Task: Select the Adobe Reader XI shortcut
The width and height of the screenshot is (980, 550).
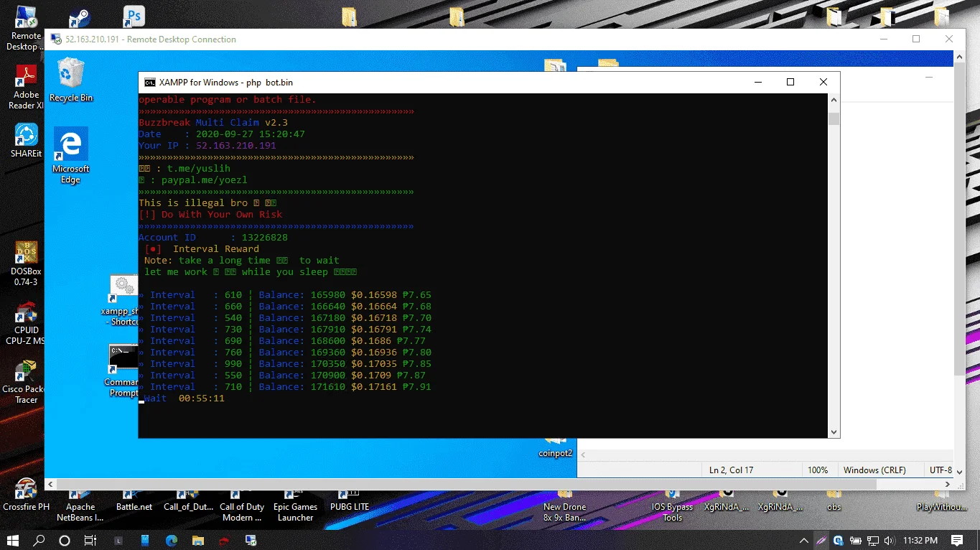Action: (x=27, y=88)
